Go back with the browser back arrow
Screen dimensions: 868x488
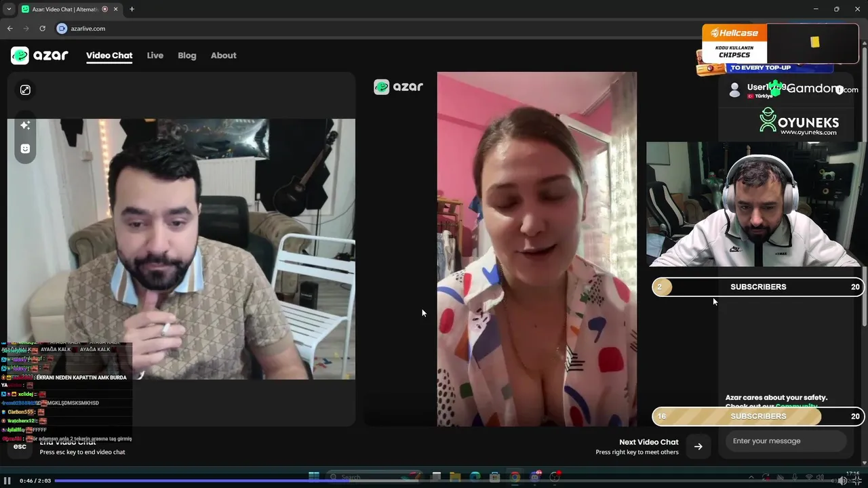coord(9,28)
